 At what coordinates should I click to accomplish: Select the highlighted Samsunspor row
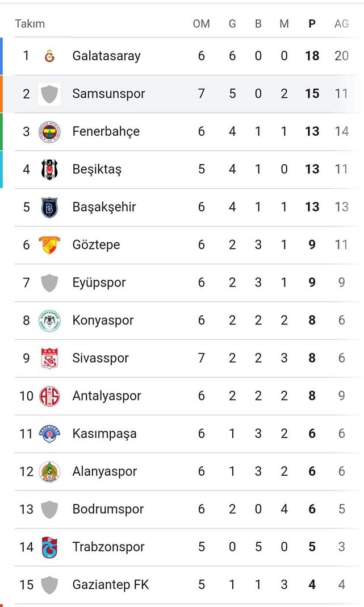182,93
